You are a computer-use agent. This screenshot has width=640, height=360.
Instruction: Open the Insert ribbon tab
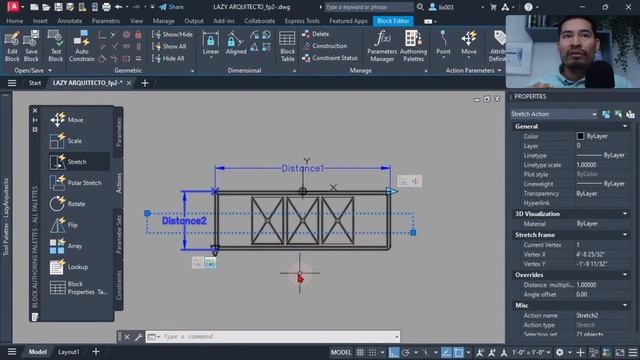40,21
